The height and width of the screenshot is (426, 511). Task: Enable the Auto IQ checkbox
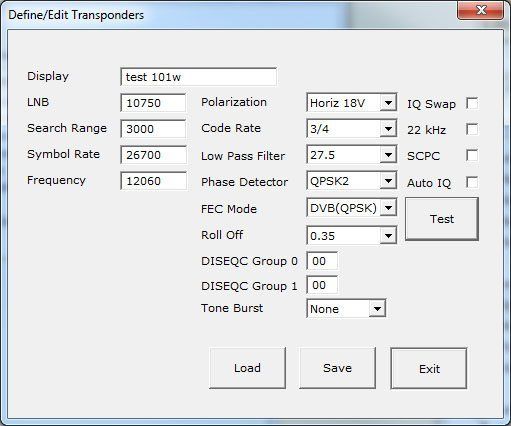click(x=472, y=182)
